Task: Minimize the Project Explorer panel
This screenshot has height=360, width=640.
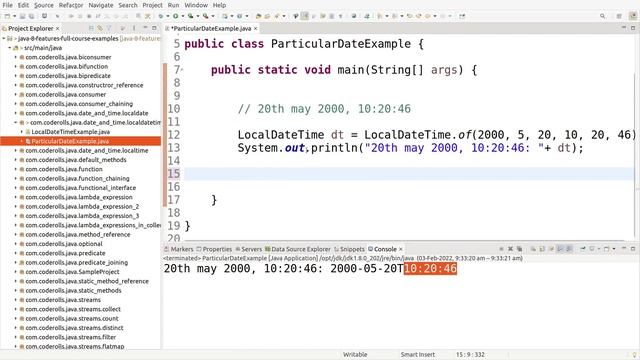Action: (x=144, y=28)
